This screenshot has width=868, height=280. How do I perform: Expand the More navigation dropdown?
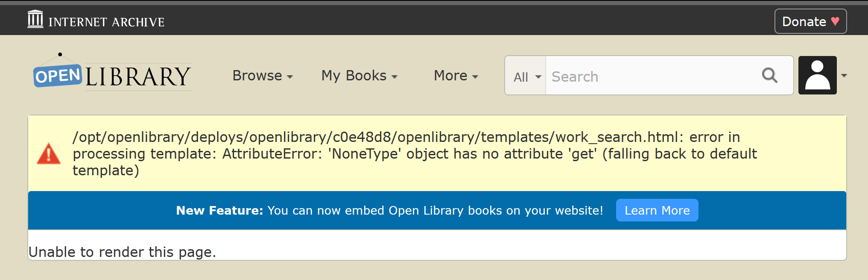(x=456, y=76)
